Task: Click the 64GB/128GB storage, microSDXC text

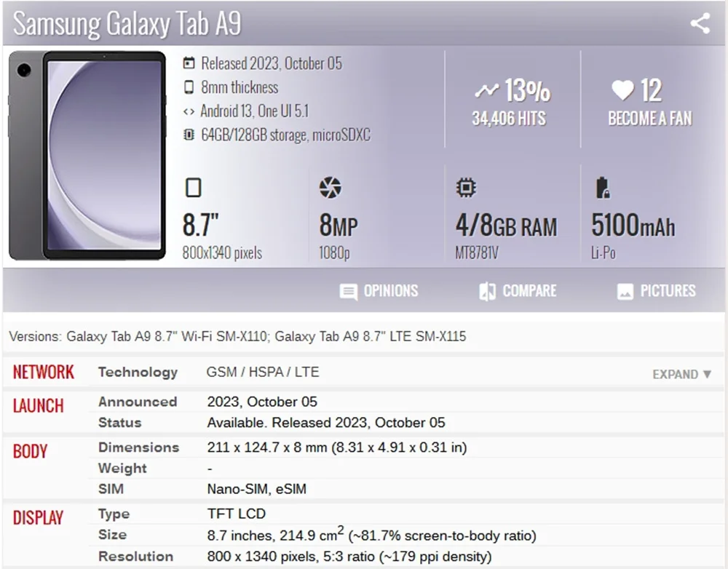Action: tap(285, 135)
